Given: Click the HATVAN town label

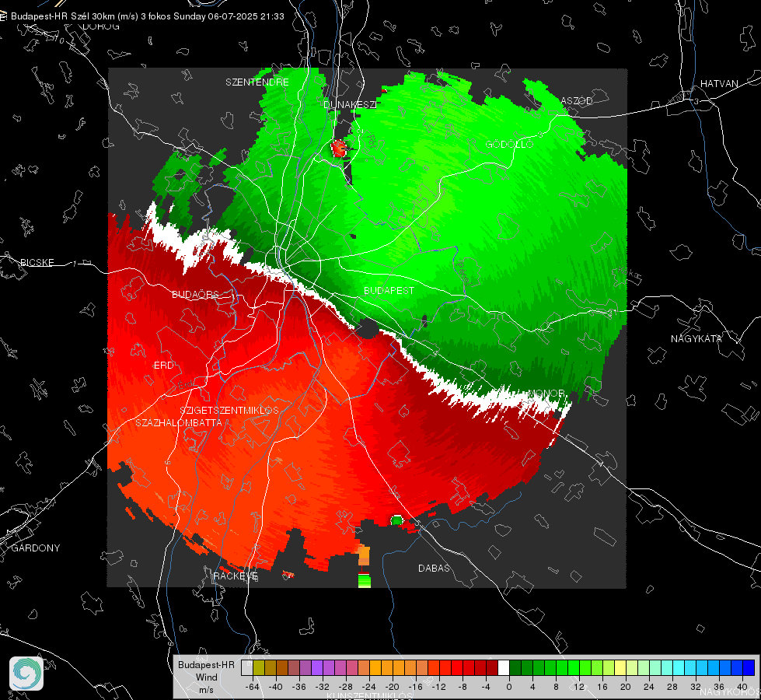Looking at the screenshot, I should [719, 83].
